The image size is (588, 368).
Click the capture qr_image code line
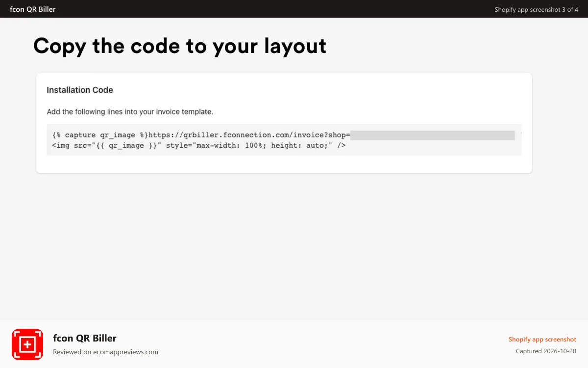click(x=283, y=135)
